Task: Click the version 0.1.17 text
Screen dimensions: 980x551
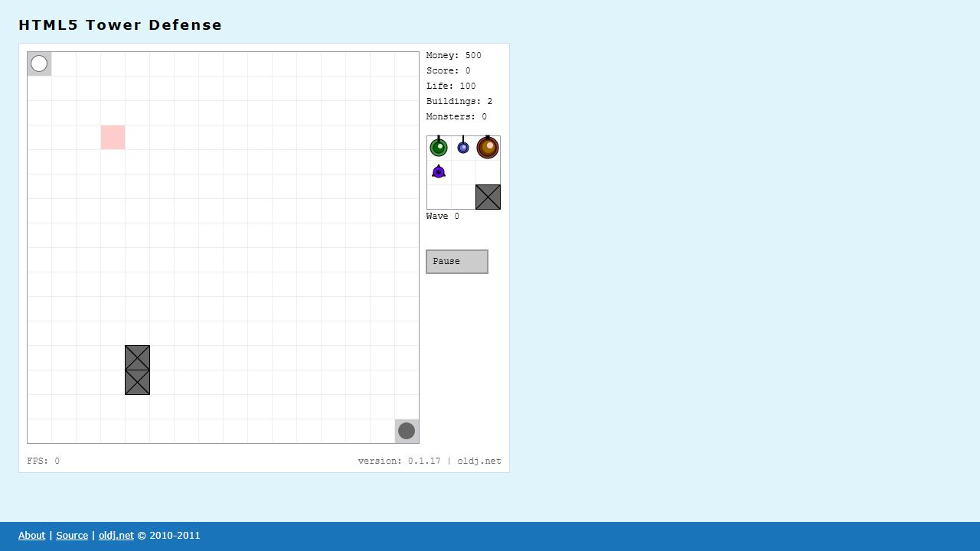Action: [x=399, y=461]
